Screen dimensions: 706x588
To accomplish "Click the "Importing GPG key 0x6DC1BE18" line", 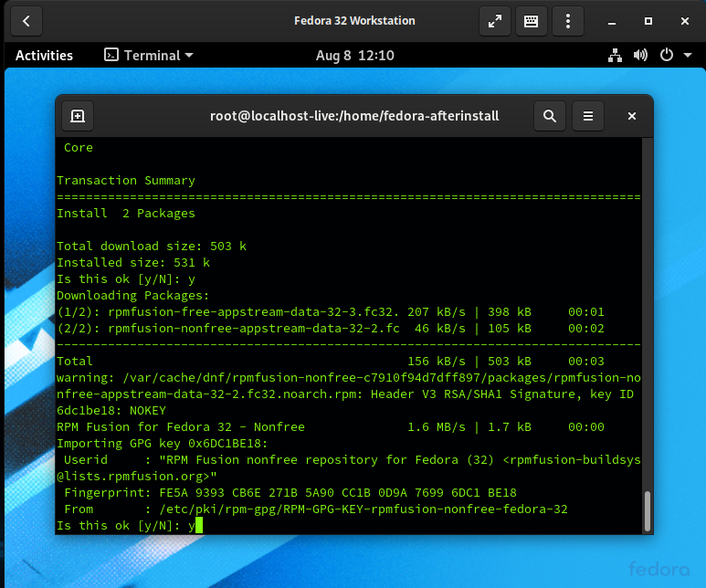I will (162, 444).
